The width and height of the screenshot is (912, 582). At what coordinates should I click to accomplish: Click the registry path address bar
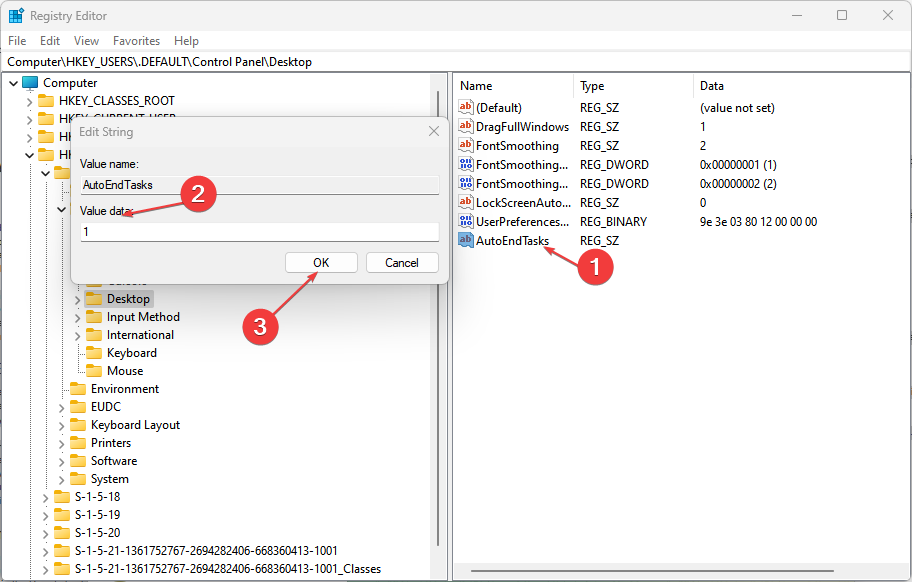pos(455,62)
